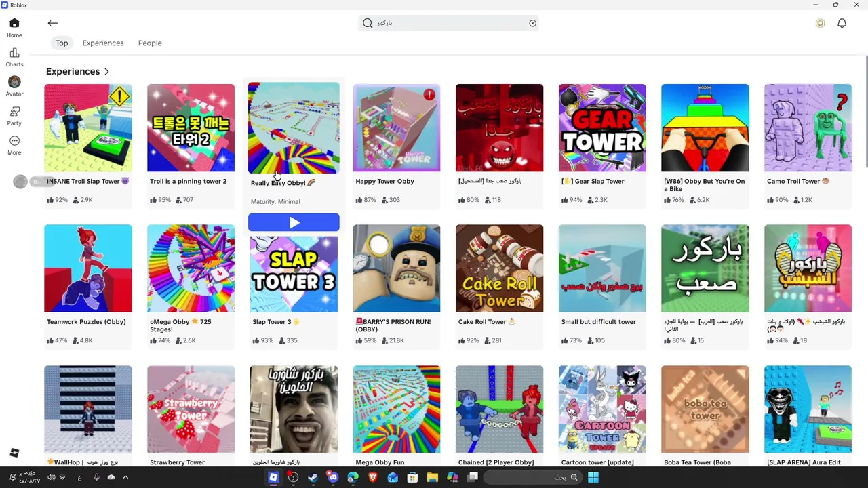Switch to the People tab

coord(150,43)
